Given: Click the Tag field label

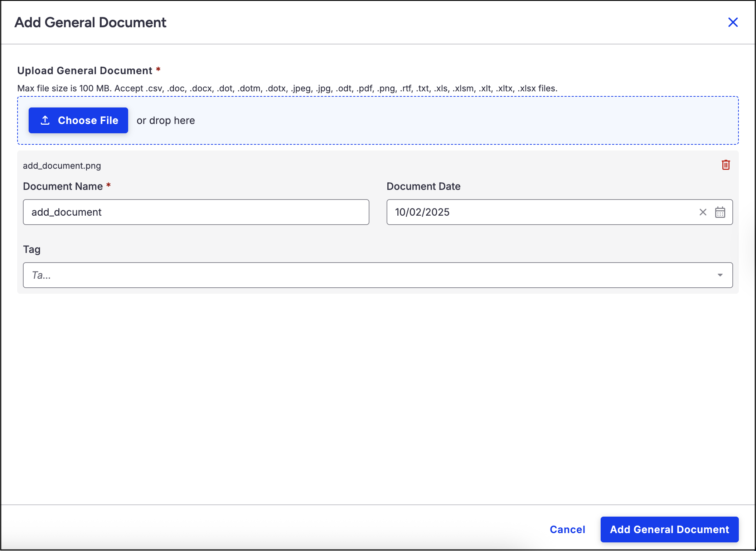Looking at the screenshot, I should pos(31,249).
